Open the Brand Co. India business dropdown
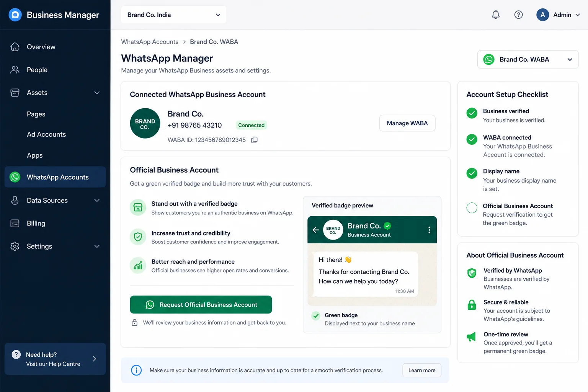Image resolution: width=588 pixels, height=392 pixels. coord(173,15)
